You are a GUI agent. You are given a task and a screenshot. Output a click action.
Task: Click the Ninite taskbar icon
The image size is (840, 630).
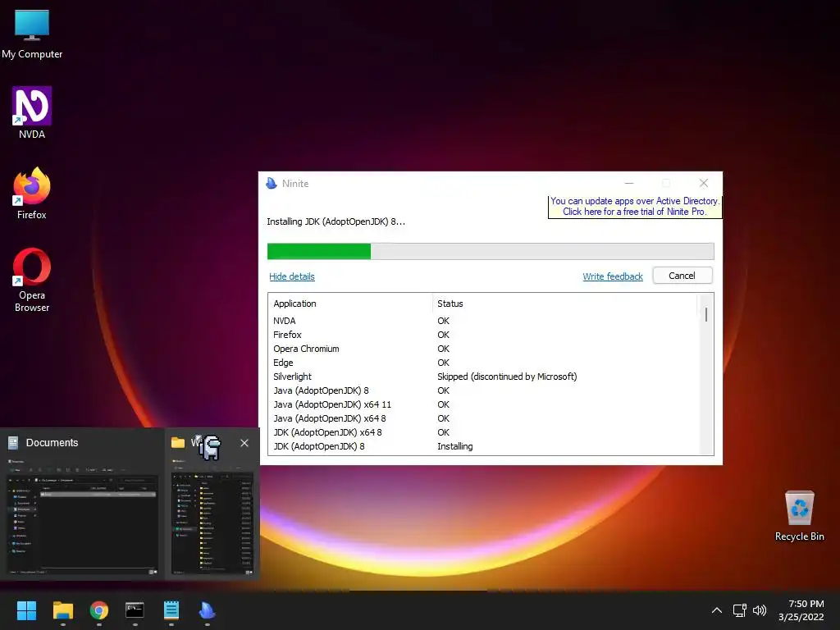[x=208, y=610]
